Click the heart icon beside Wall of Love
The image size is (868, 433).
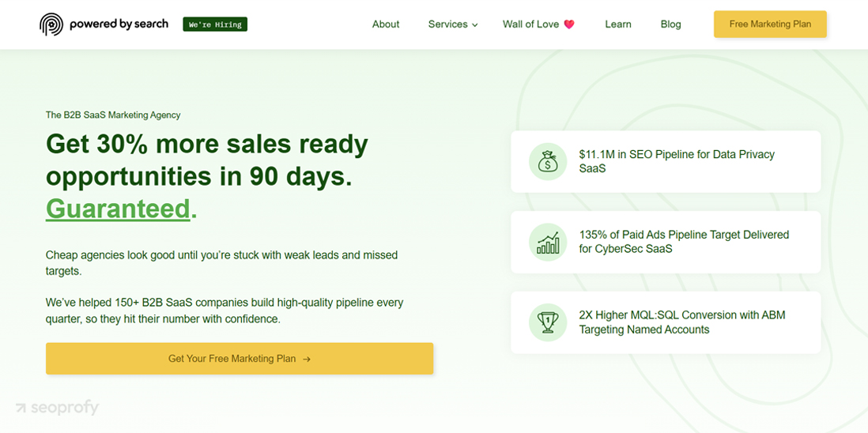tap(569, 24)
